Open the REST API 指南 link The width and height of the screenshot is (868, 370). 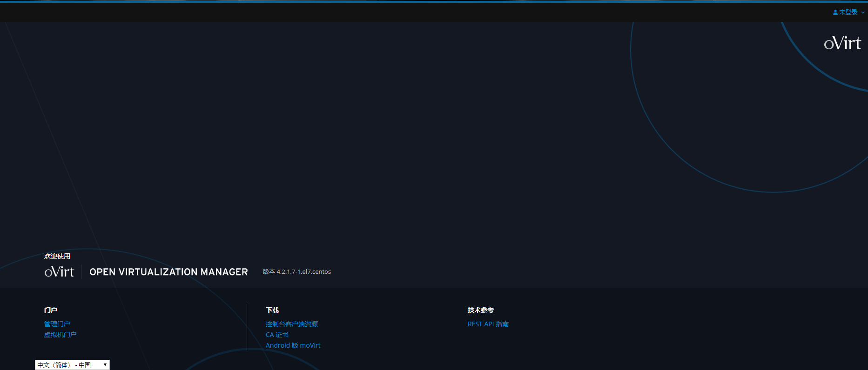(x=488, y=324)
